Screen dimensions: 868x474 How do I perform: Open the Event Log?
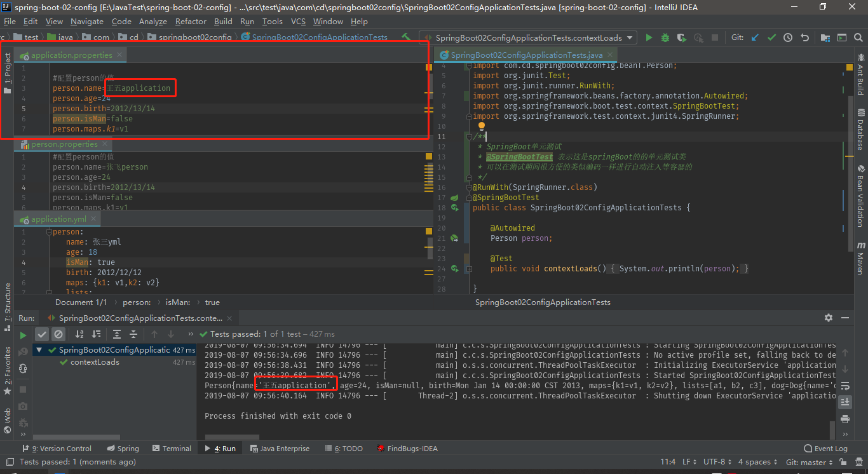coord(825,449)
